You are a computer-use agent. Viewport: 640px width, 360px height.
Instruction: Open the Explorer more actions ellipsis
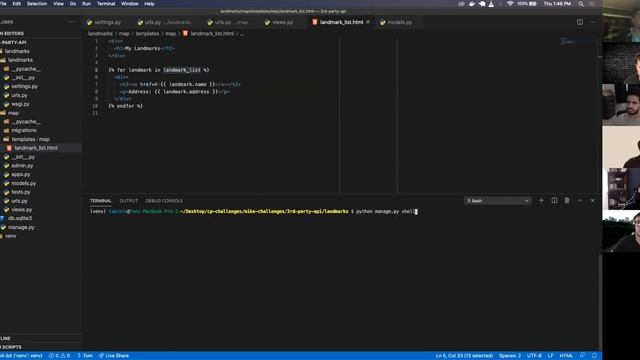[x=72, y=22]
